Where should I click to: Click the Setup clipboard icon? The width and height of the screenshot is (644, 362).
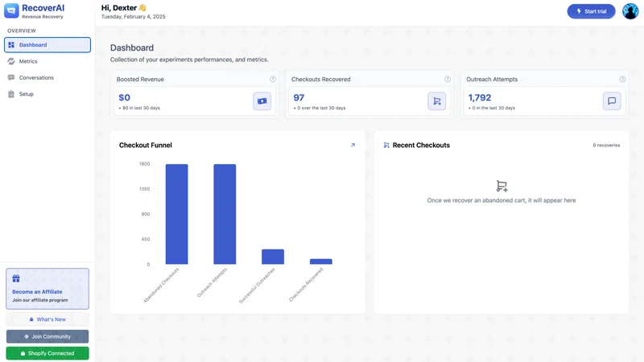click(11, 94)
